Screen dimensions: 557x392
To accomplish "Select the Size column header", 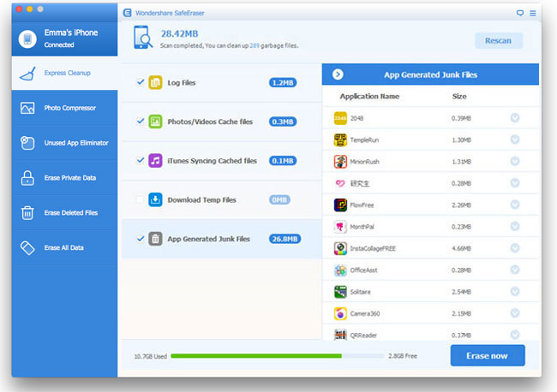I will click(x=459, y=96).
